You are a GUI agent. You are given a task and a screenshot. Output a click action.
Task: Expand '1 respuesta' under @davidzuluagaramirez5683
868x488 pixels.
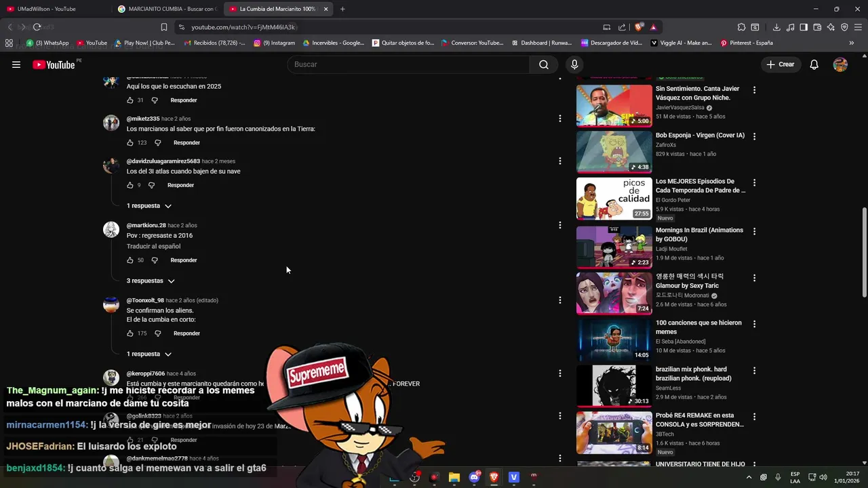(x=149, y=206)
